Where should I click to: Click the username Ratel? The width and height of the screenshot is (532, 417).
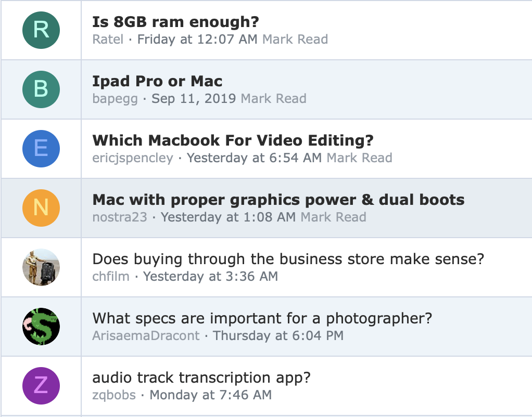pos(108,40)
